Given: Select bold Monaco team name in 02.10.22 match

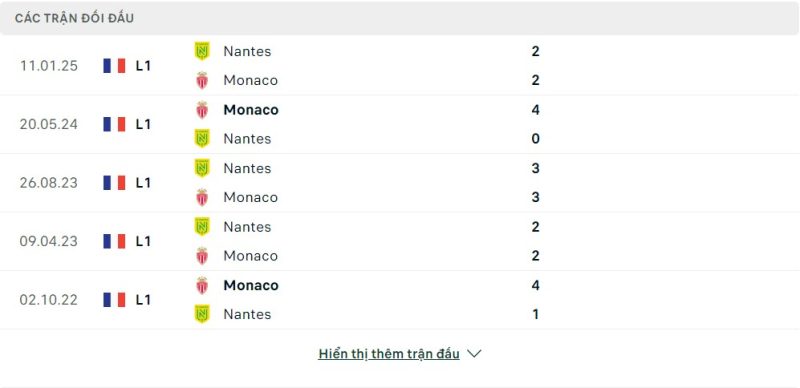Looking at the screenshot, I should [251, 285].
